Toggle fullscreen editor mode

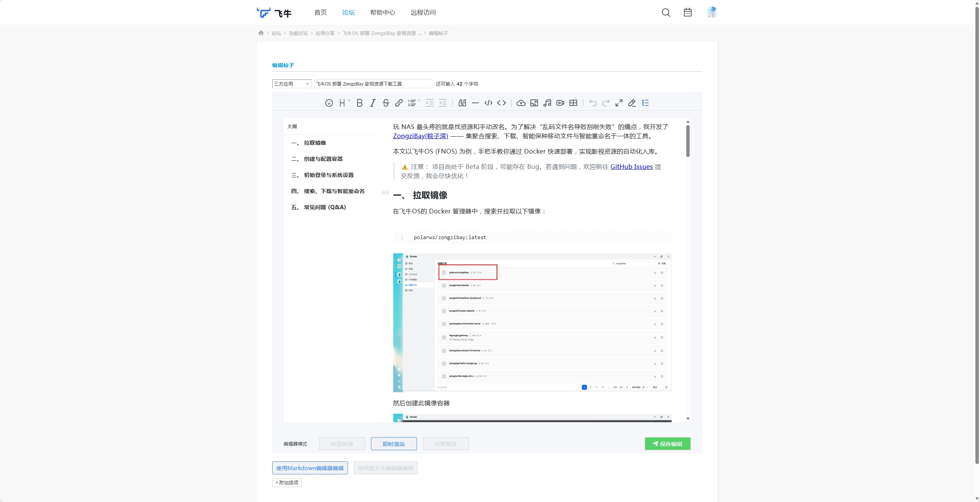click(x=619, y=103)
